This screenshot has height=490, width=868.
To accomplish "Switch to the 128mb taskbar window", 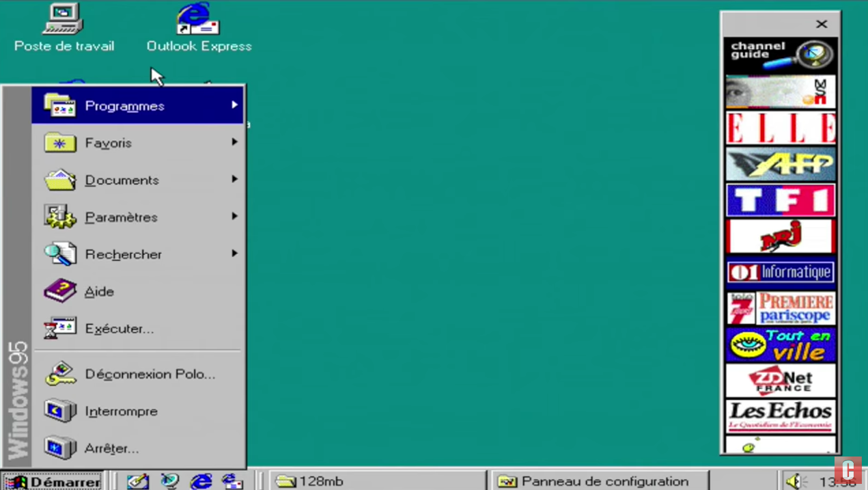I will point(378,481).
